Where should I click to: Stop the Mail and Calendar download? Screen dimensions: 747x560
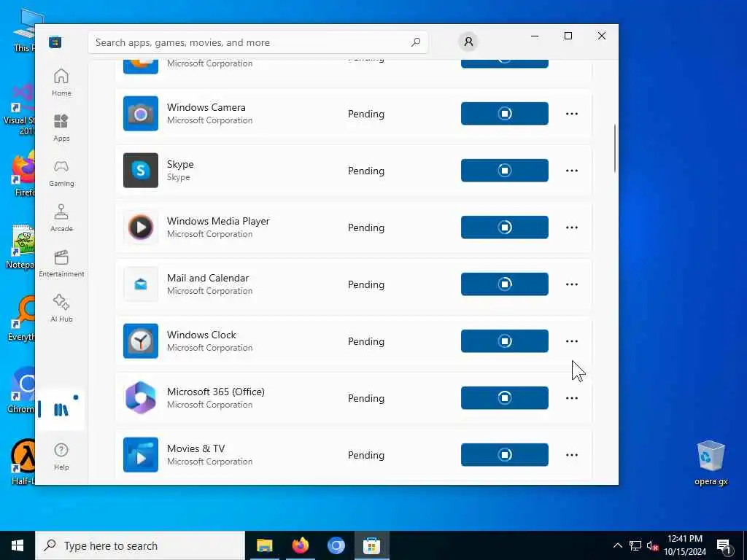pos(505,284)
